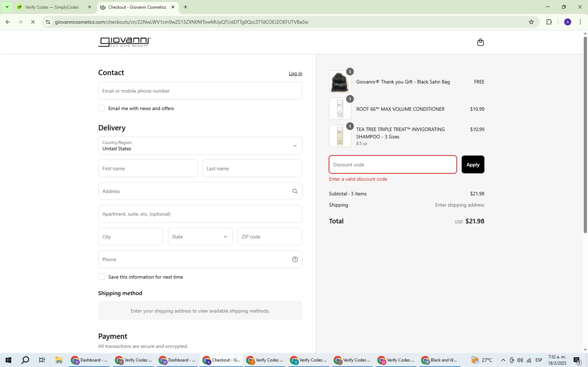
Task: Click the Apartment, suite, etc. field
Action: 200,214
